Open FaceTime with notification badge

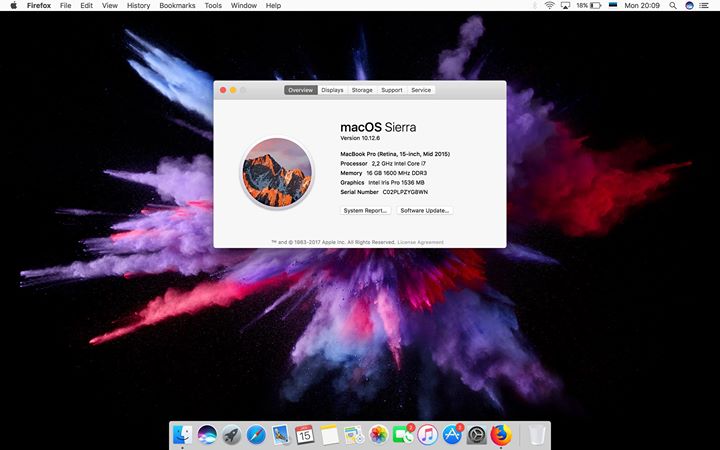(x=403, y=434)
